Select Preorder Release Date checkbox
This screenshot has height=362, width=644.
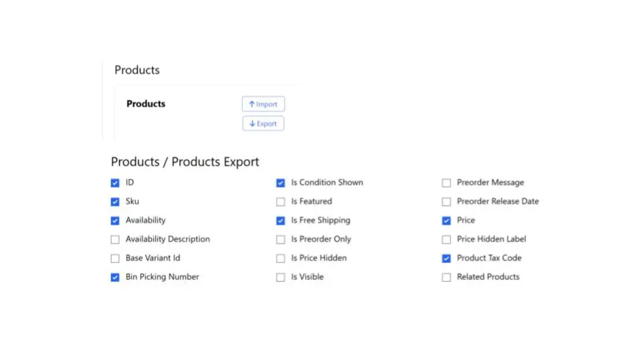[x=446, y=201]
